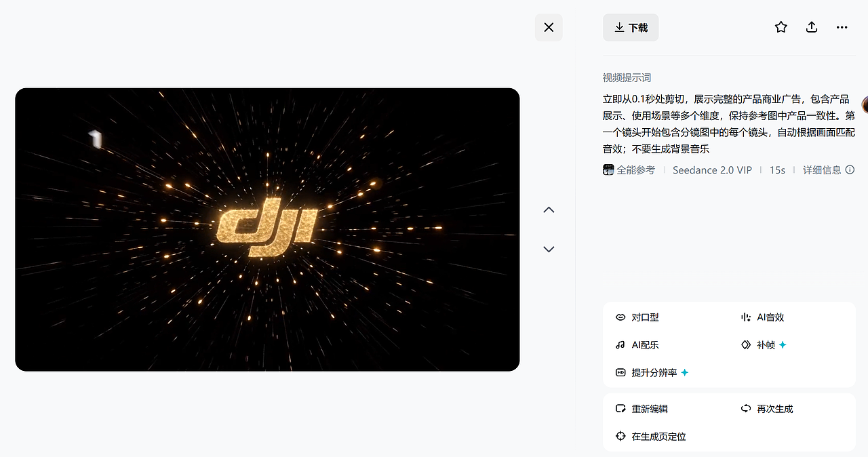This screenshot has height=457, width=868.
Task: Select 提升分辨率 upscale resolution option
Action: pyautogui.click(x=652, y=373)
